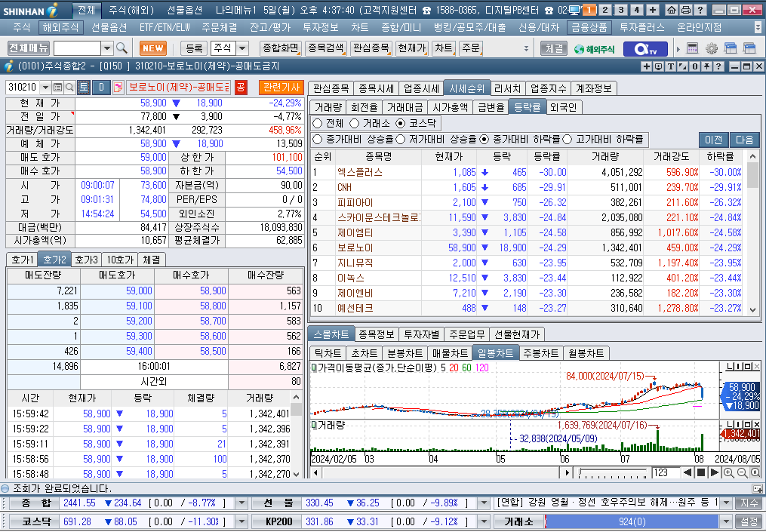The height and width of the screenshot is (532, 766).
Task: Zoom in on the chart with plus magnifier
Action: (728, 472)
